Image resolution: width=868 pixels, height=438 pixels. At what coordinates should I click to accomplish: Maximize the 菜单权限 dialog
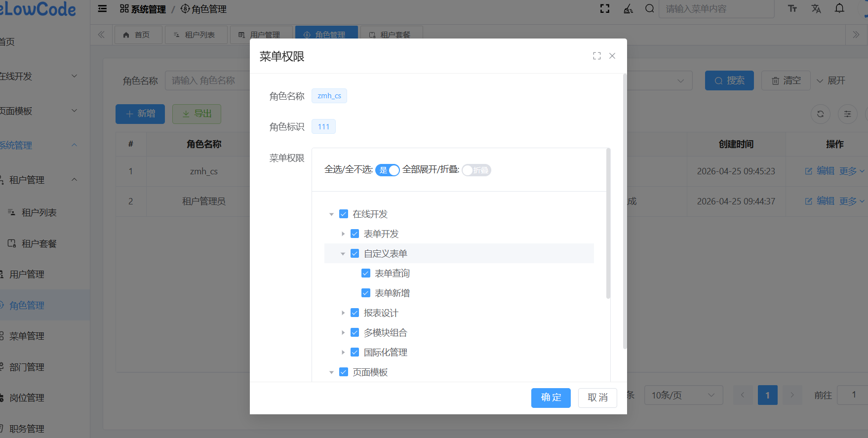(597, 56)
